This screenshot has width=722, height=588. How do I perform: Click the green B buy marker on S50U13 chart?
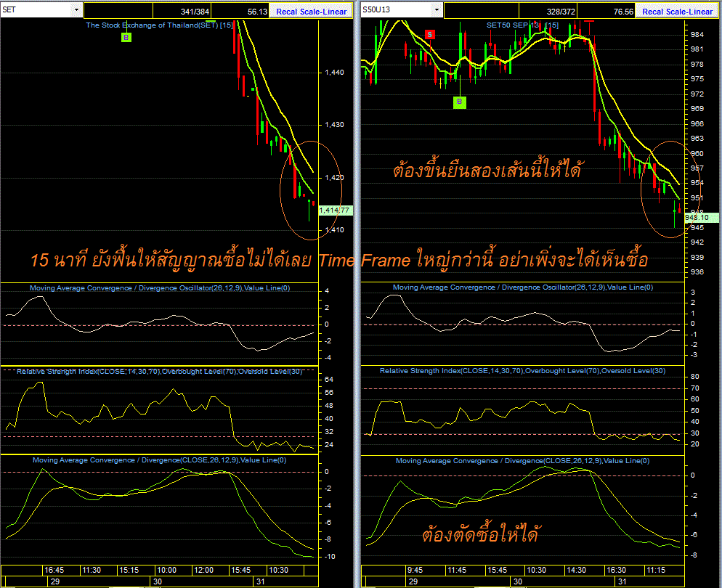[x=459, y=102]
